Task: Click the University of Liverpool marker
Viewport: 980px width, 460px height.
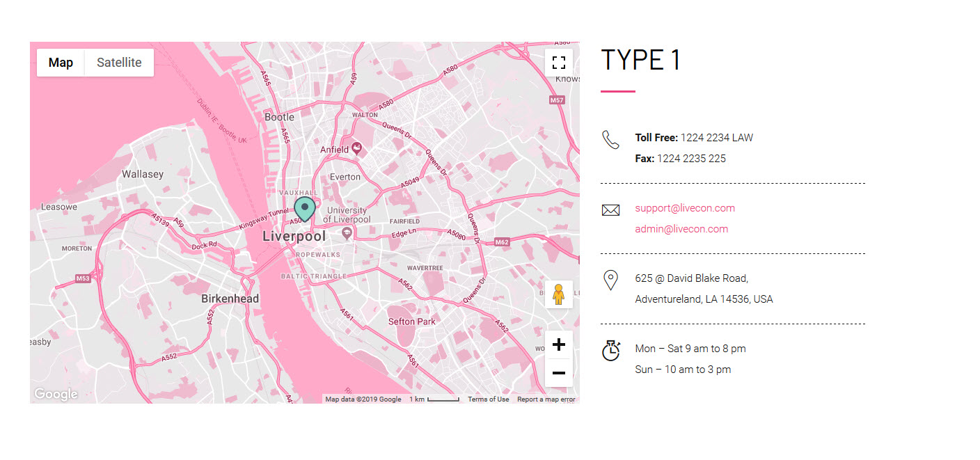Action: coord(347,234)
